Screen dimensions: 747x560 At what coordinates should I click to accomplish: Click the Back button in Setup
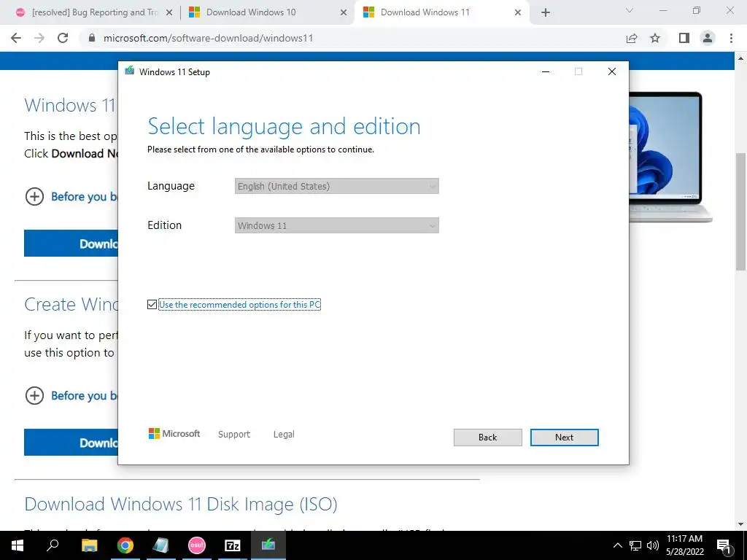[487, 437]
